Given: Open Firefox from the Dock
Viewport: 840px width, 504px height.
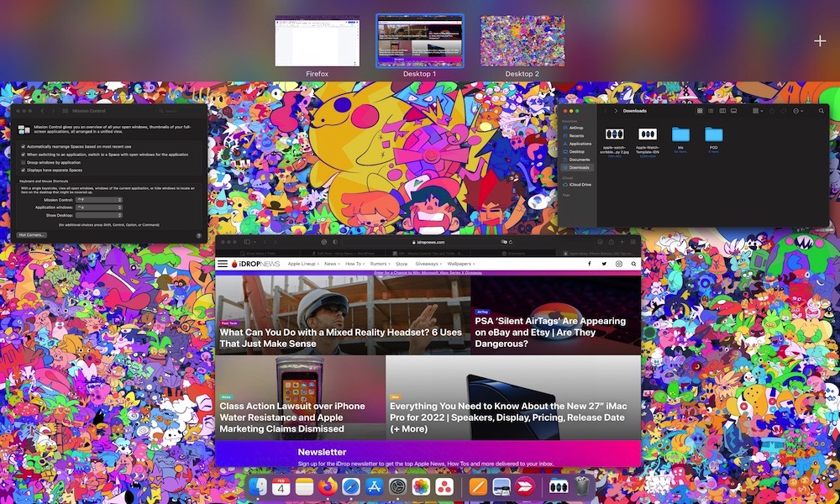Looking at the screenshot, I should 328,486.
